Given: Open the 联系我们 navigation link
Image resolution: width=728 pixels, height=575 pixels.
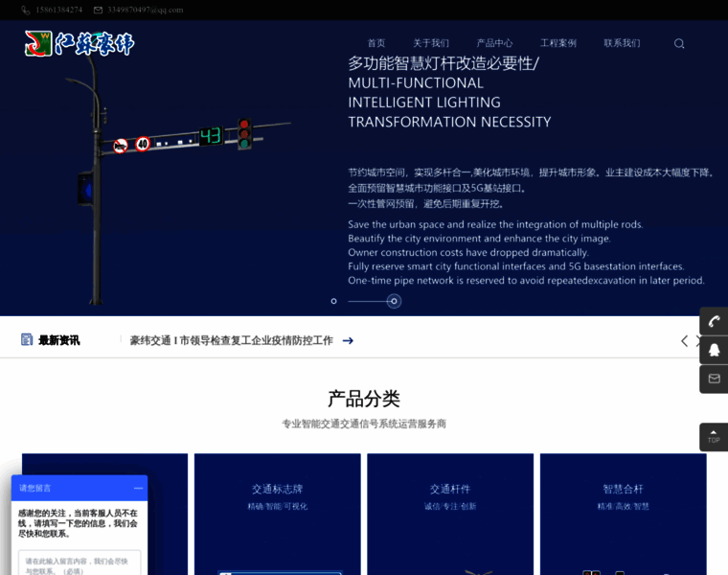Looking at the screenshot, I should (x=622, y=43).
